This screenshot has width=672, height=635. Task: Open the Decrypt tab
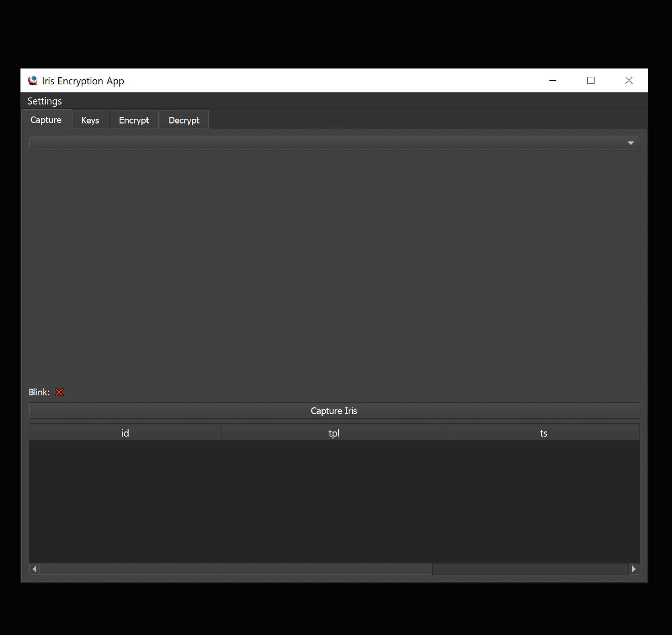tap(184, 120)
